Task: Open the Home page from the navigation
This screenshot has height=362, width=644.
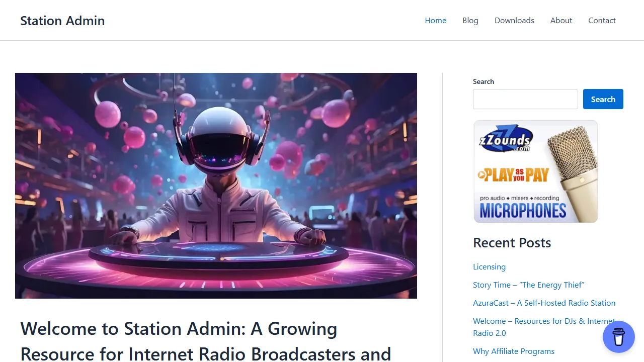Action: pos(435,20)
